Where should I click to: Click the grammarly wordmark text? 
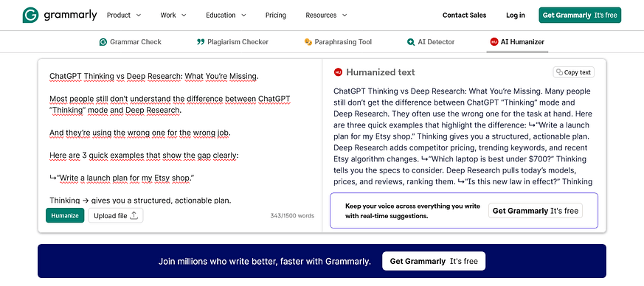(x=70, y=15)
